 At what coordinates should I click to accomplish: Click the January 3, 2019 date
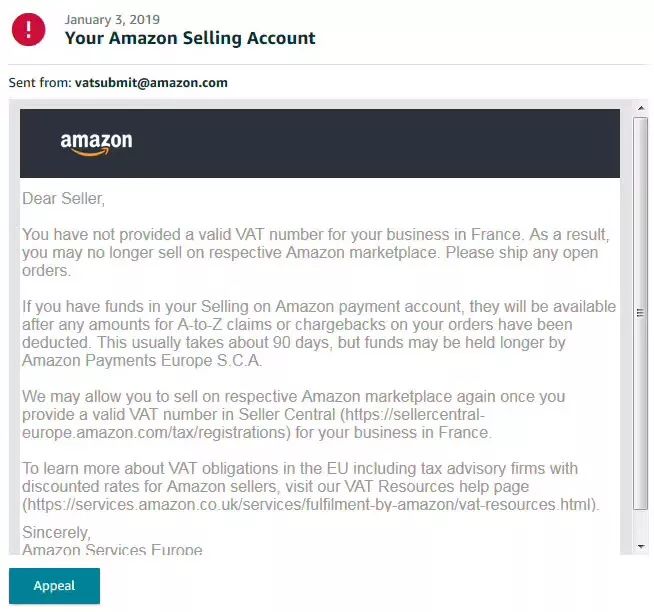pos(112,20)
